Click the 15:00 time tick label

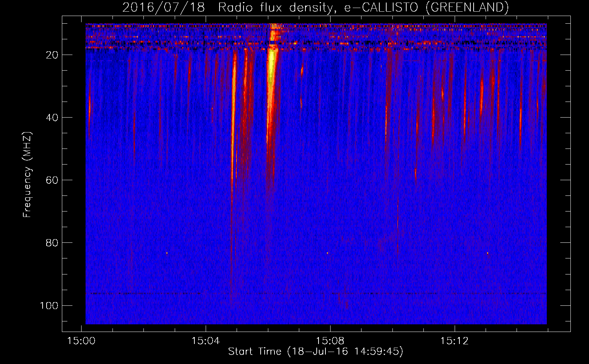click(81, 341)
